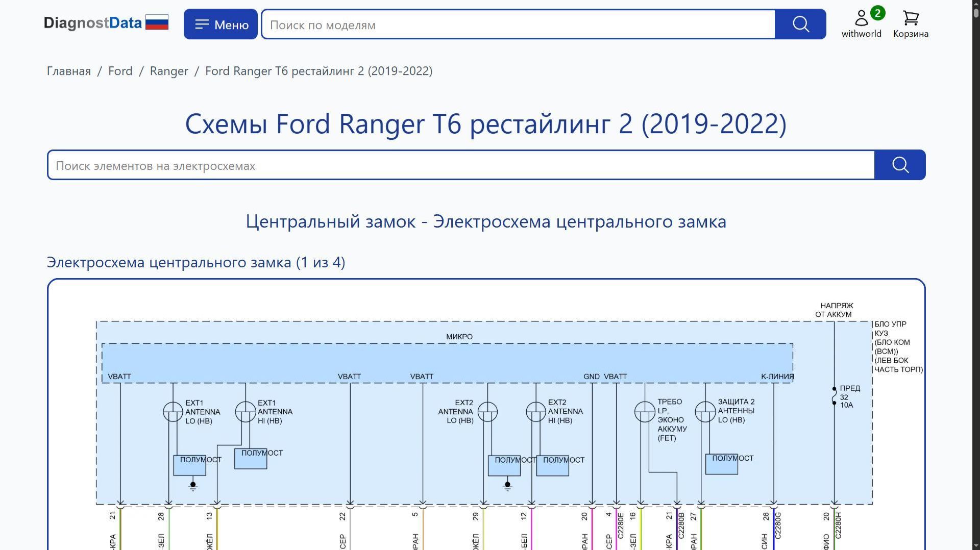Click the ТРЕБО LP ЭКОНО АККУМУ transistor symbol
The height and width of the screenshot is (550, 980).
point(645,412)
